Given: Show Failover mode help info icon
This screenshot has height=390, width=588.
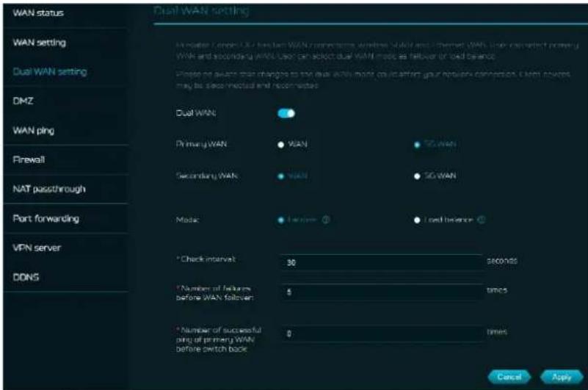Looking at the screenshot, I should (x=326, y=220).
